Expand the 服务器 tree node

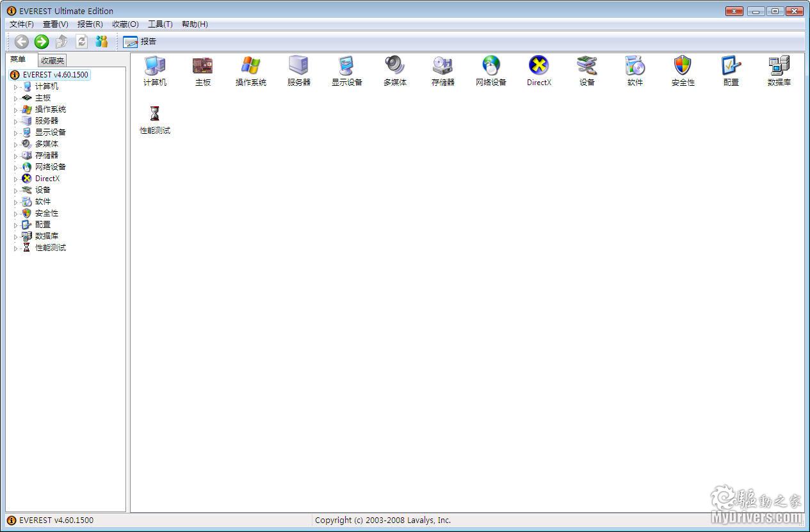16,121
